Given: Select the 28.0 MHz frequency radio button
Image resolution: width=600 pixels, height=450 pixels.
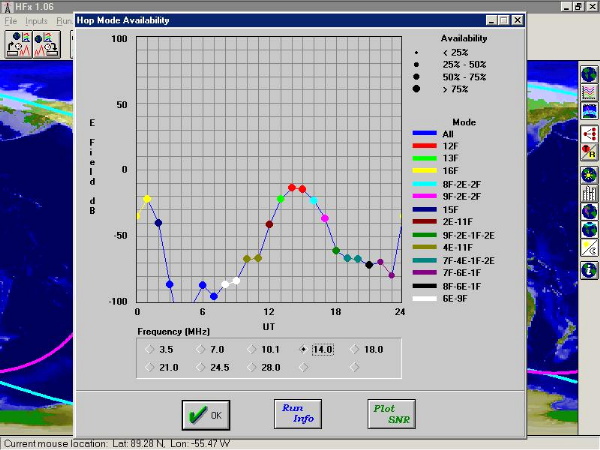Looking at the screenshot, I should 251,367.
